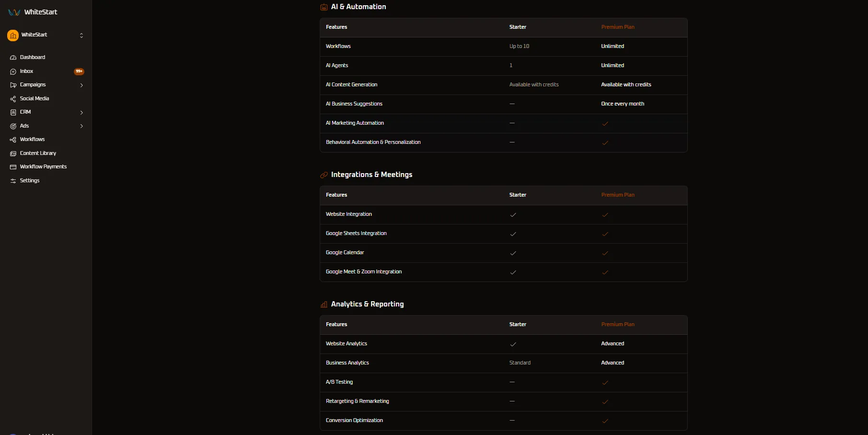Click the Social Media share icon
This screenshot has width=868, height=435.
tap(13, 99)
